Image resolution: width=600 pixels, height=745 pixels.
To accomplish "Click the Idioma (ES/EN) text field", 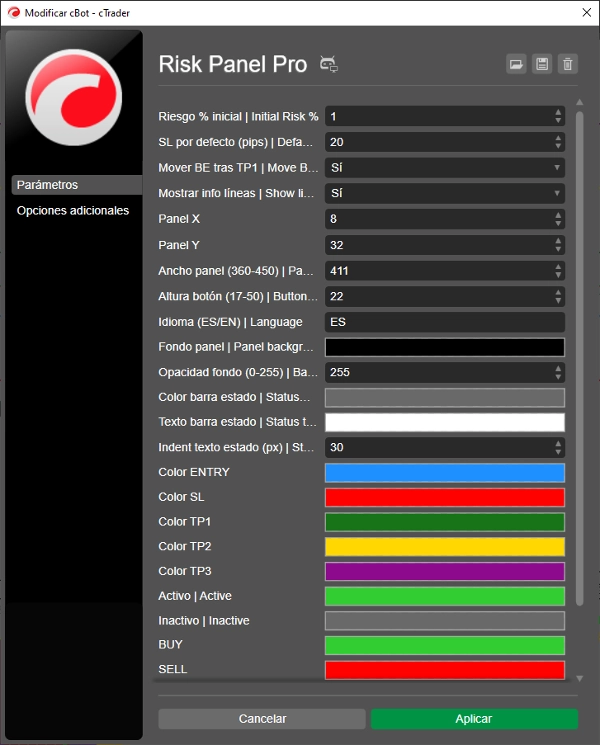I will (445, 322).
